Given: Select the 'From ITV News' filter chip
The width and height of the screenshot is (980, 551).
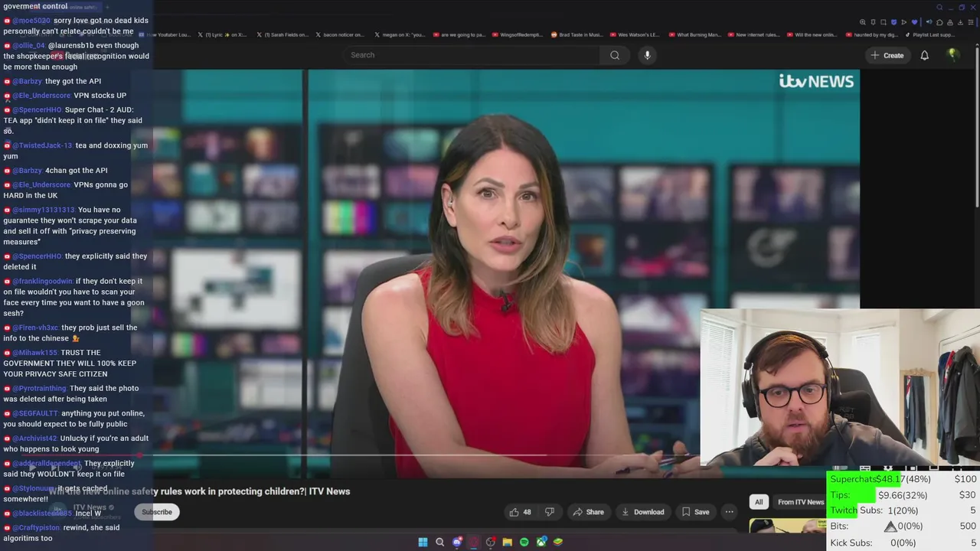Looking at the screenshot, I should tap(800, 502).
